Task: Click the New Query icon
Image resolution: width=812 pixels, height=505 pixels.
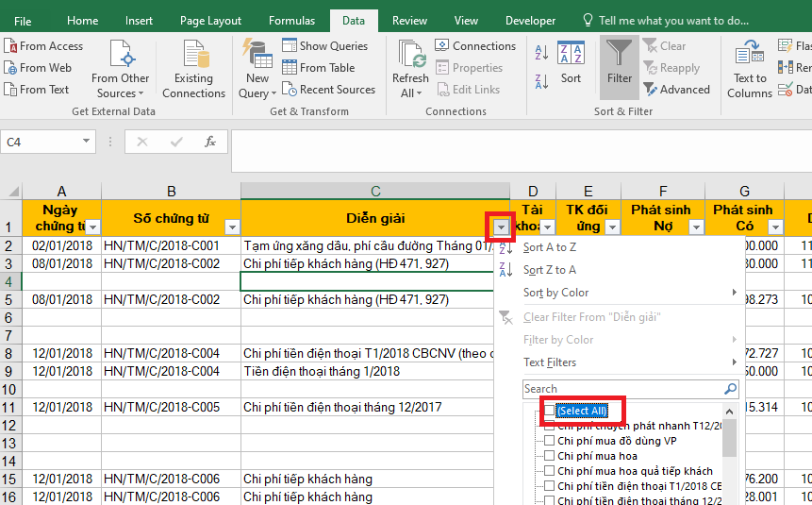Action: 257,70
